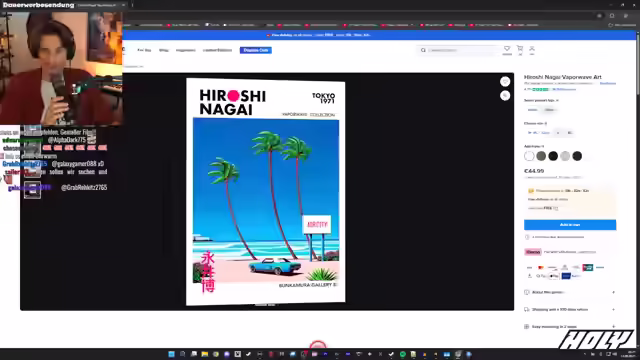Select the white frame color swatch

[x=529, y=156]
